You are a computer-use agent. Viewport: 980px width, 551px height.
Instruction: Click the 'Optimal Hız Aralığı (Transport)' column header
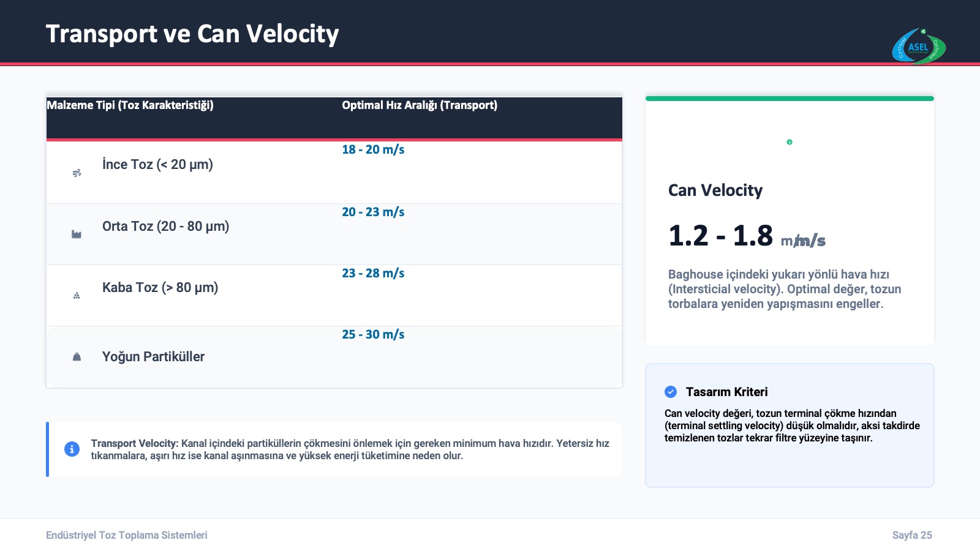(420, 105)
